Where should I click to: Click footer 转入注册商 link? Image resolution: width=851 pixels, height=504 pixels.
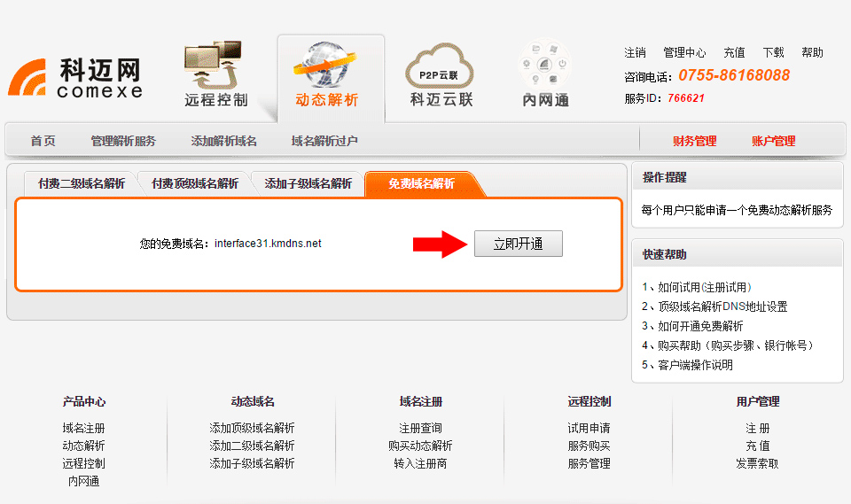click(x=420, y=463)
